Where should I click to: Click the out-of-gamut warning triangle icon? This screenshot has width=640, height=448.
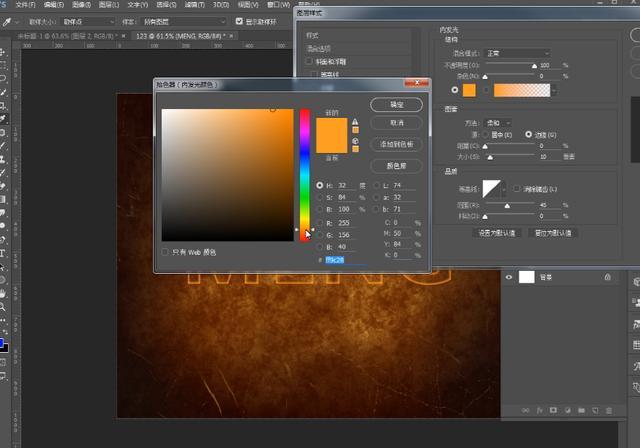[x=355, y=122]
